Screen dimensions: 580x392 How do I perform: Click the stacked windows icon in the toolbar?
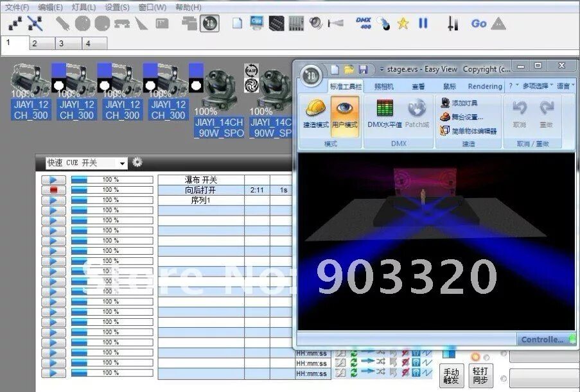click(189, 24)
